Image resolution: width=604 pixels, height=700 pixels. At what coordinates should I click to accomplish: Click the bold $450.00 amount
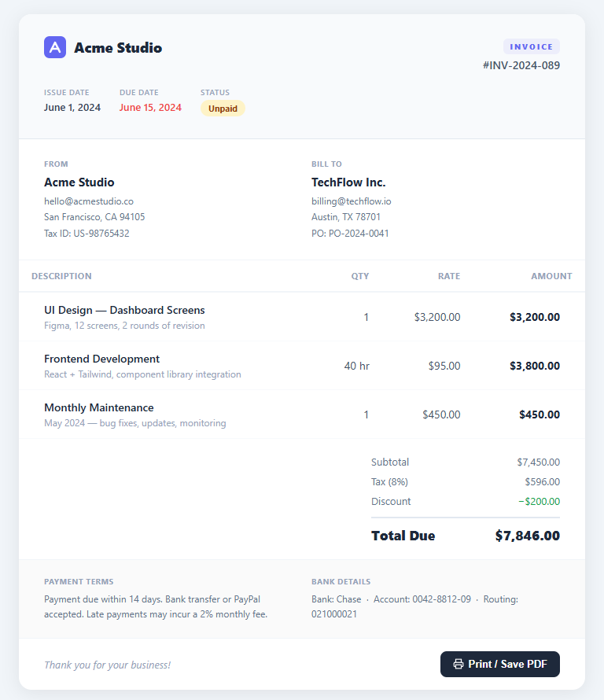coord(540,414)
